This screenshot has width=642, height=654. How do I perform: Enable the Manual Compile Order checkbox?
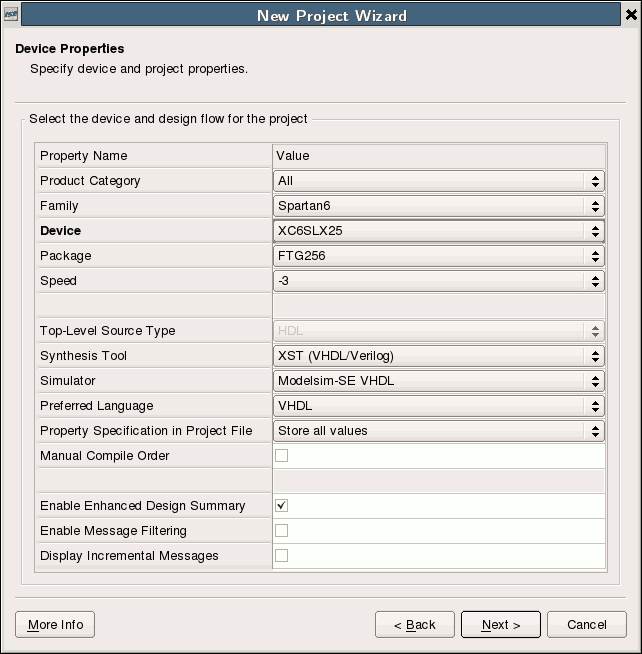click(x=282, y=456)
